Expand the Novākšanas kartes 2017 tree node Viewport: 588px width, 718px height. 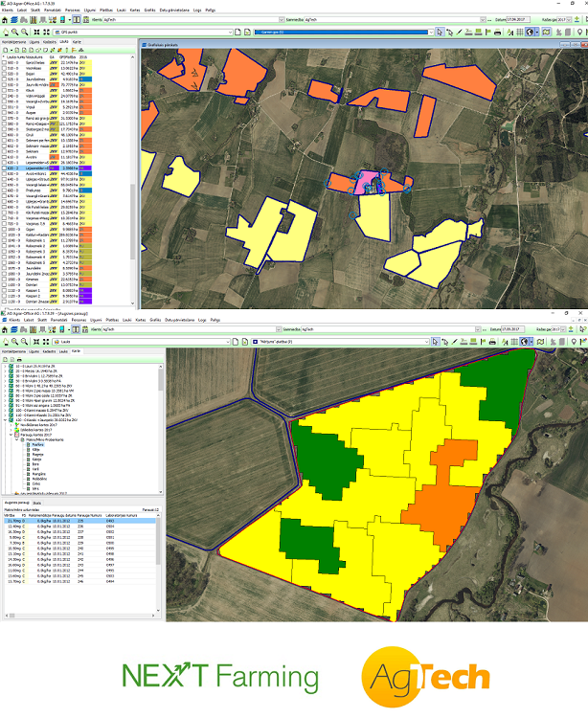pyautogui.click(x=11, y=425)
